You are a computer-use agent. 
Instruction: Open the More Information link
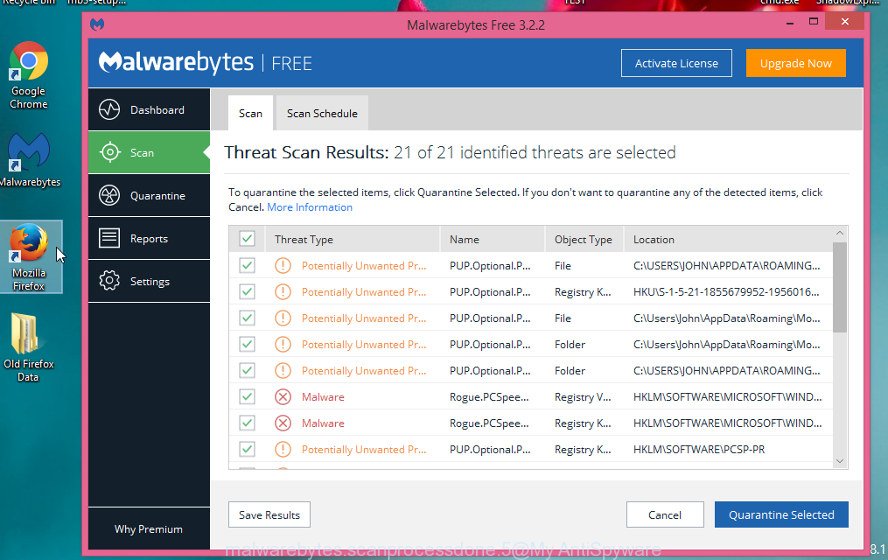click(310, 207)
